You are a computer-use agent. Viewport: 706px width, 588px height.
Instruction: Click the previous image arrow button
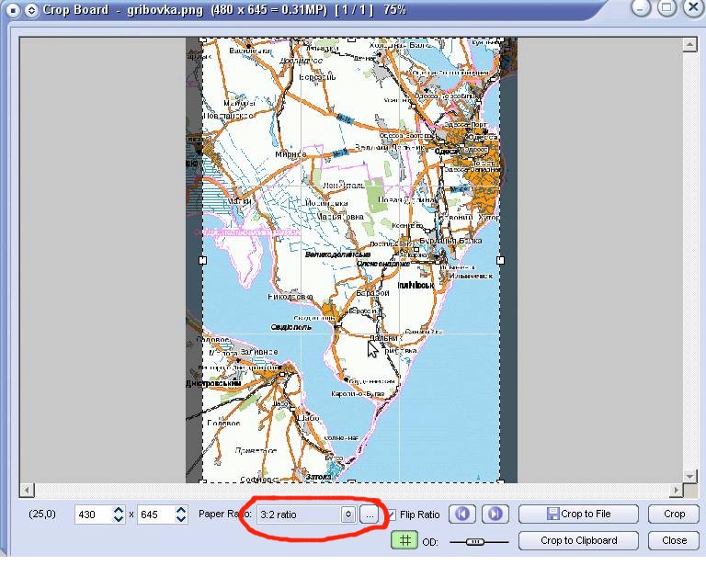pyautogui.click(x=462, y=514)
